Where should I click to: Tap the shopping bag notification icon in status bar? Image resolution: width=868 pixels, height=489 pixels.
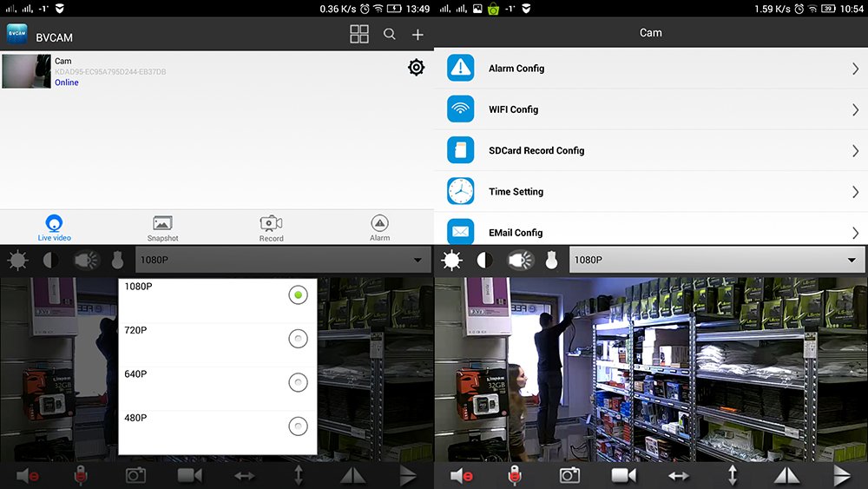point(493,9)
